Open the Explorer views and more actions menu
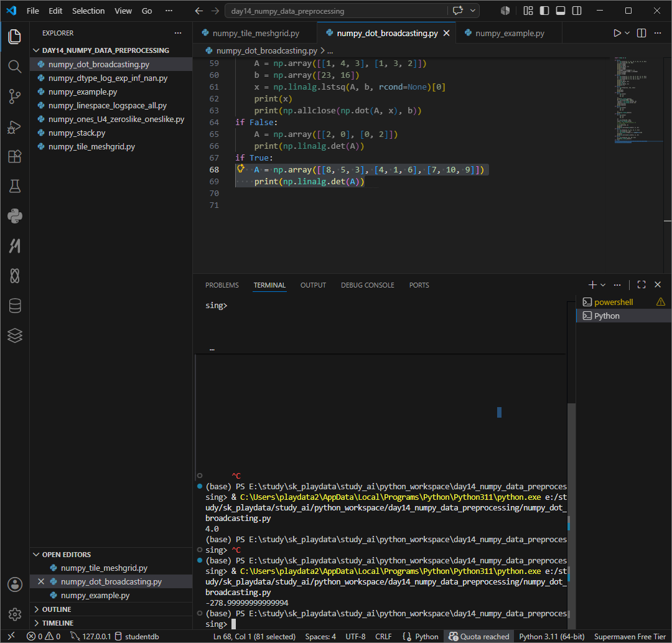This screenshot has width=672, height=643. [x=178, y=33]
